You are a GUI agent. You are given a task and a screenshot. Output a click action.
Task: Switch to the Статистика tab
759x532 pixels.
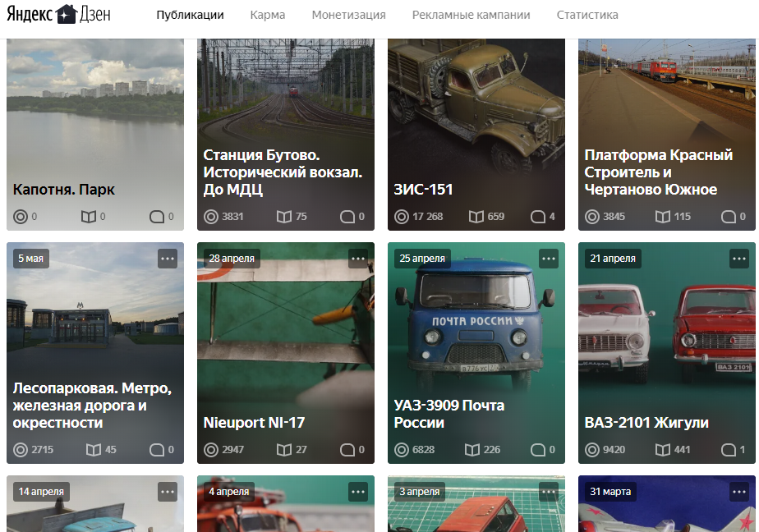(587, 15)
